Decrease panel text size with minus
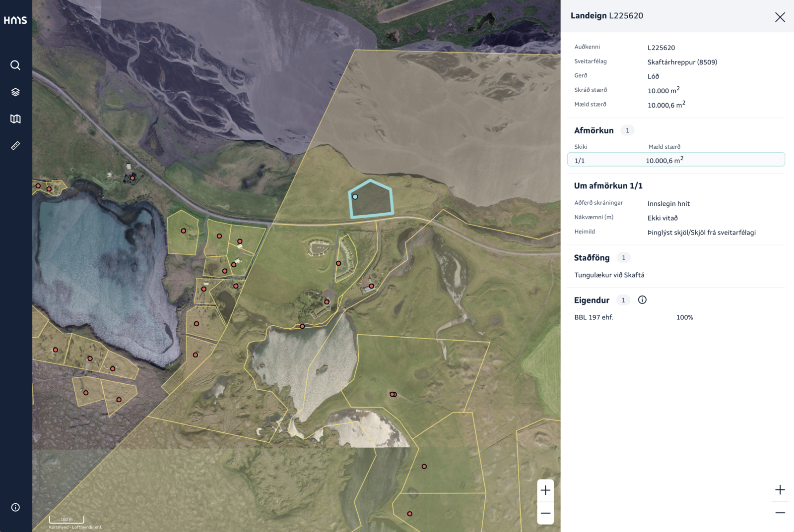Image resolution: width=794 pixels, height=532 pixels. click(x=780, y=513)
